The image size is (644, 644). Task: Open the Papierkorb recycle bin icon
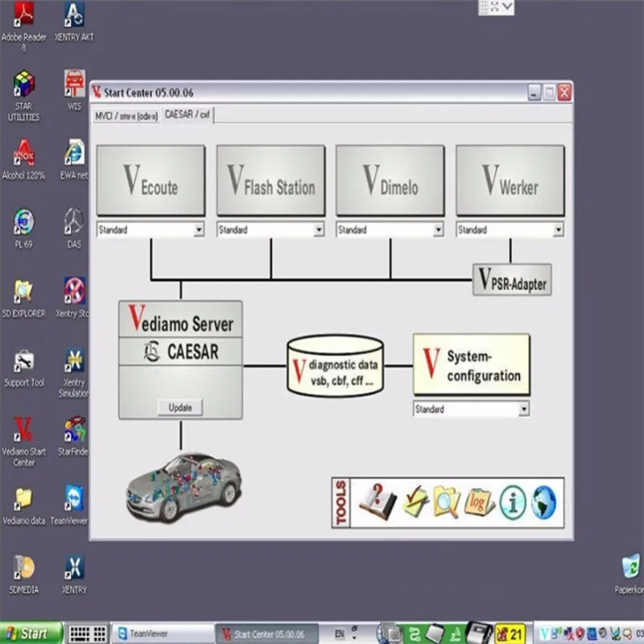(x=630, y=573)
